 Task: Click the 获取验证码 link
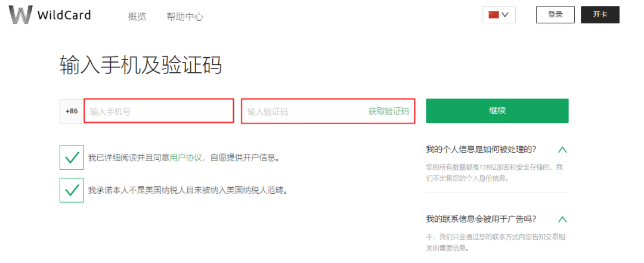(389, 112)
